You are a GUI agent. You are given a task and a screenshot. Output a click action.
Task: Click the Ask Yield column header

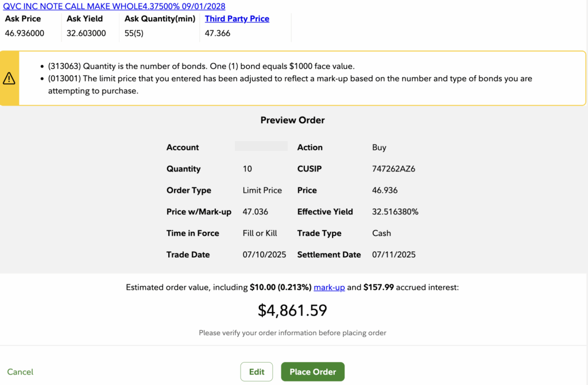(85, 19)
